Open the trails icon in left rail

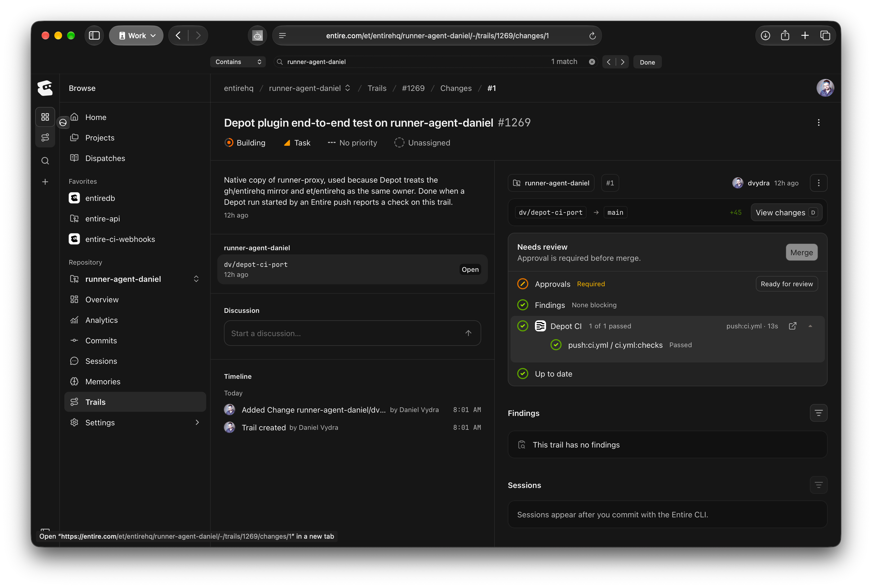[x=45, y=137]
